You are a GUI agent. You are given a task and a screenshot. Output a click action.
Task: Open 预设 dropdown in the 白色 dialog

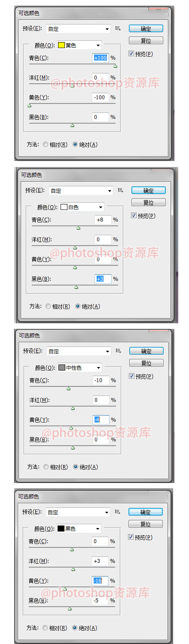[x=80, y=190]
